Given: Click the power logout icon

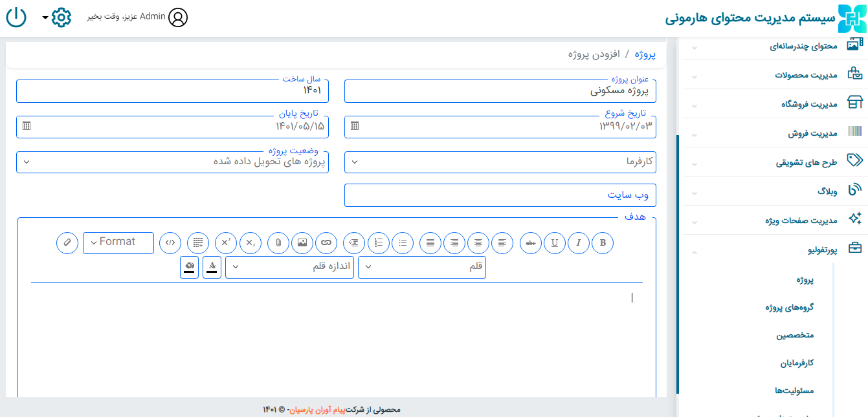Looking at the screenshot, I should [16, 17].
